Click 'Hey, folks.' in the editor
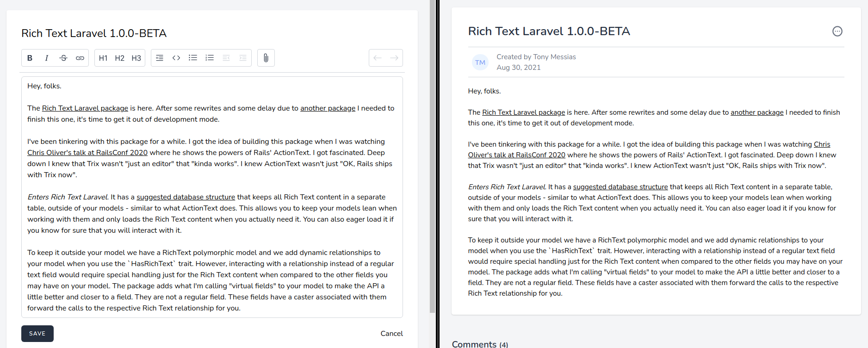Viewport: 868px width, 348px height. pyautogui.click(x=44, y=86)
